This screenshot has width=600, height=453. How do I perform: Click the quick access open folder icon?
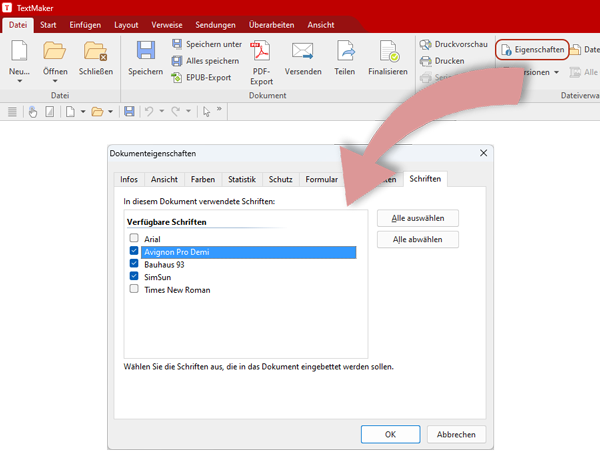[x=97, y=112]
